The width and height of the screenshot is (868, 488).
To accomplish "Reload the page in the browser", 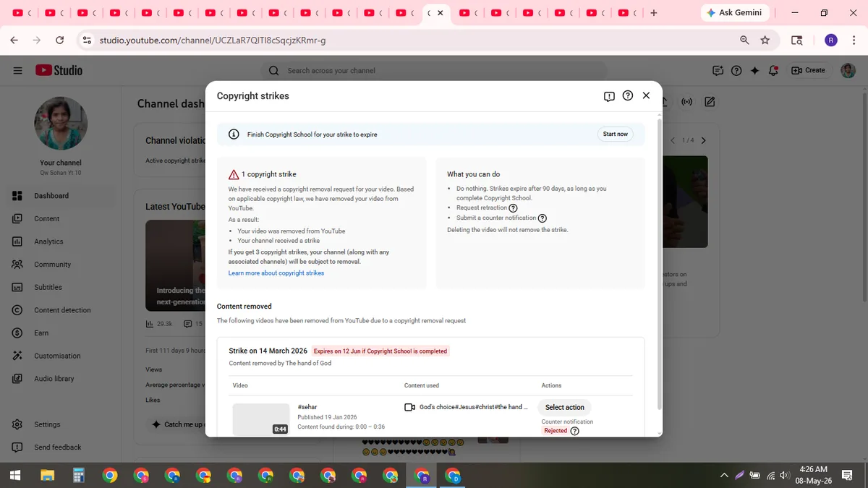I will pyautogui.click(x=59, y=40).
